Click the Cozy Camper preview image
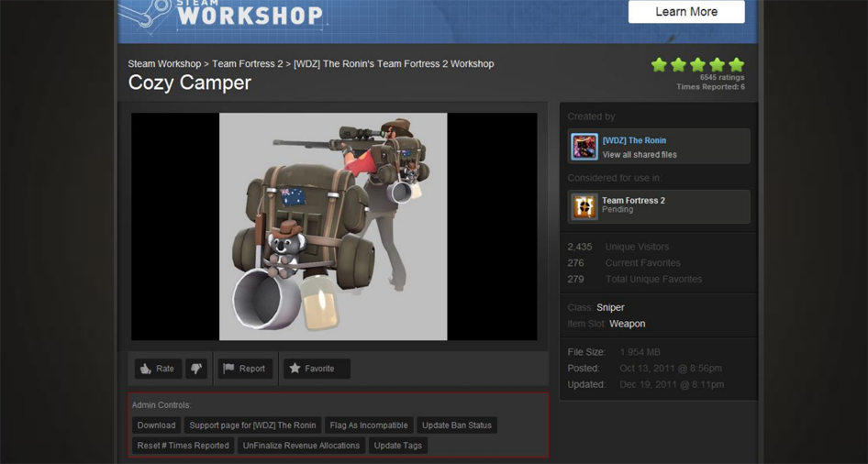 [x=333, y=226]
